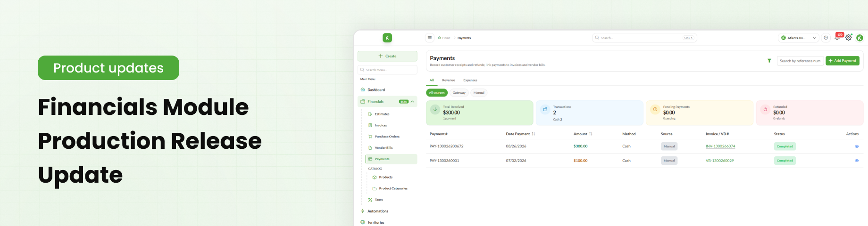The image size is (868, 226).
Task: Click the Total Received down-arrow icon
Action: pyautogui.click(x=435, y=109)
